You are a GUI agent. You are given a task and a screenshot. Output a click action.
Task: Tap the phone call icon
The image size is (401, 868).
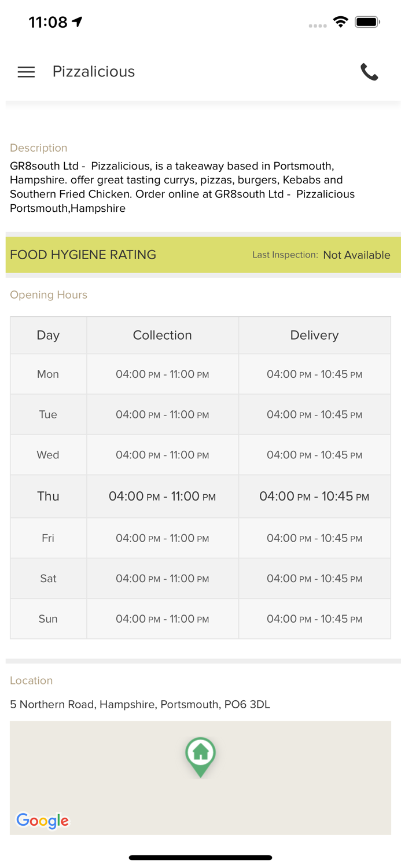[x=369, y=72]
